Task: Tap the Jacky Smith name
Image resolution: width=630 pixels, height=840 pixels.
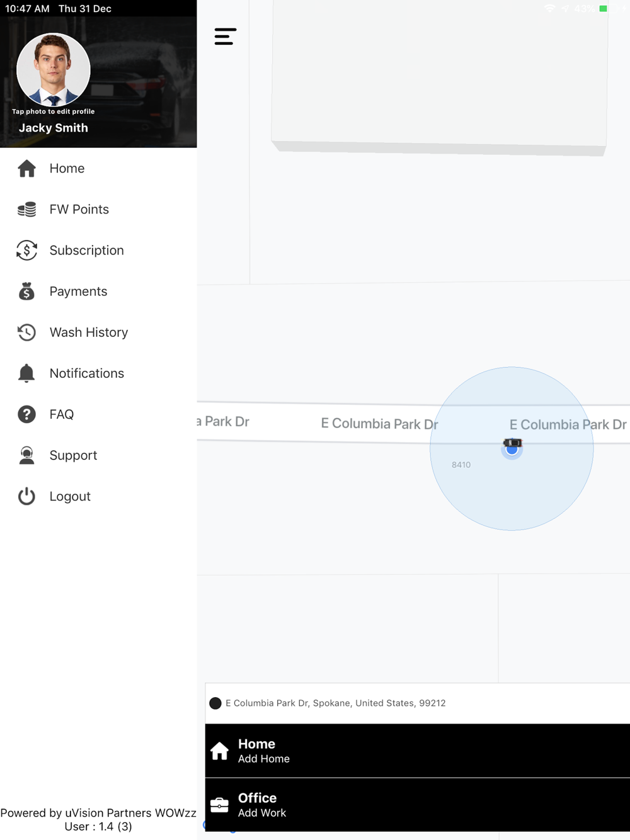Action: (54, 128)
